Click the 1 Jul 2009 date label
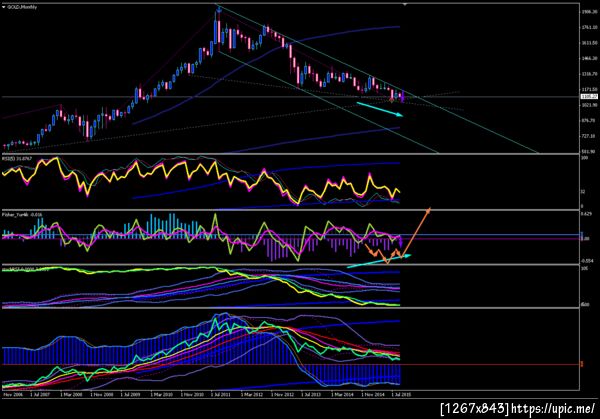The height and width of the screenshot is (419, 600). (130, 394)
